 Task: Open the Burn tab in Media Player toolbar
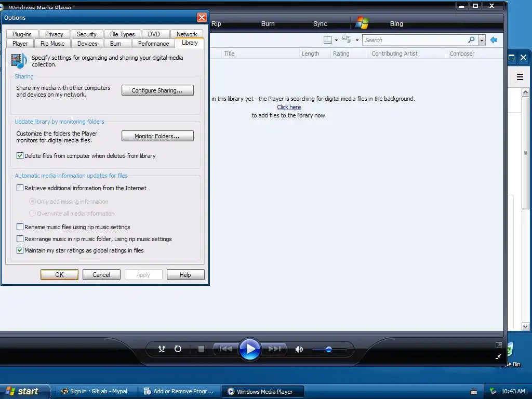268,24
